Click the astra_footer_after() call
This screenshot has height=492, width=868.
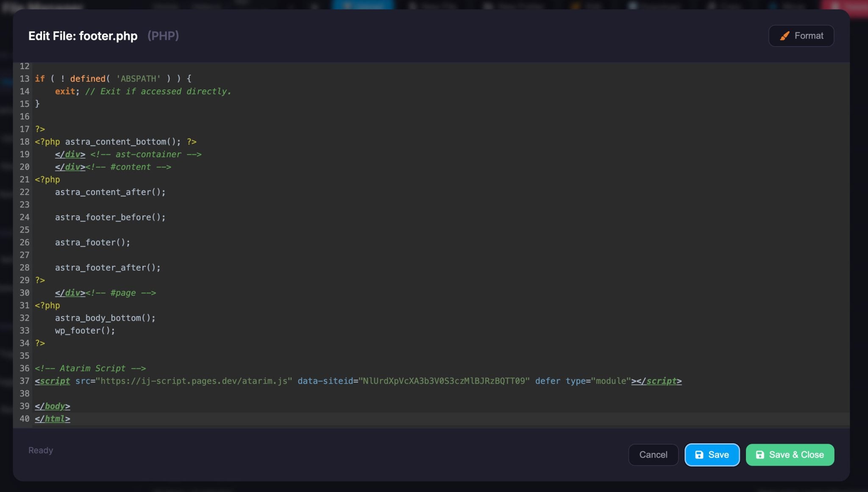click(x=107, y=268)
